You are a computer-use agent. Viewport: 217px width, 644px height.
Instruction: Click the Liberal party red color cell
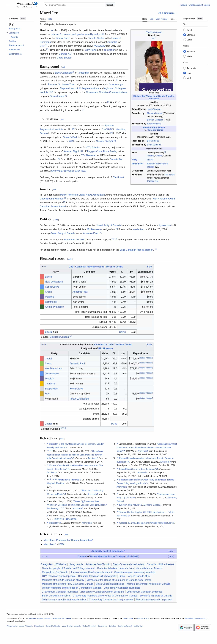coord(42,276)
